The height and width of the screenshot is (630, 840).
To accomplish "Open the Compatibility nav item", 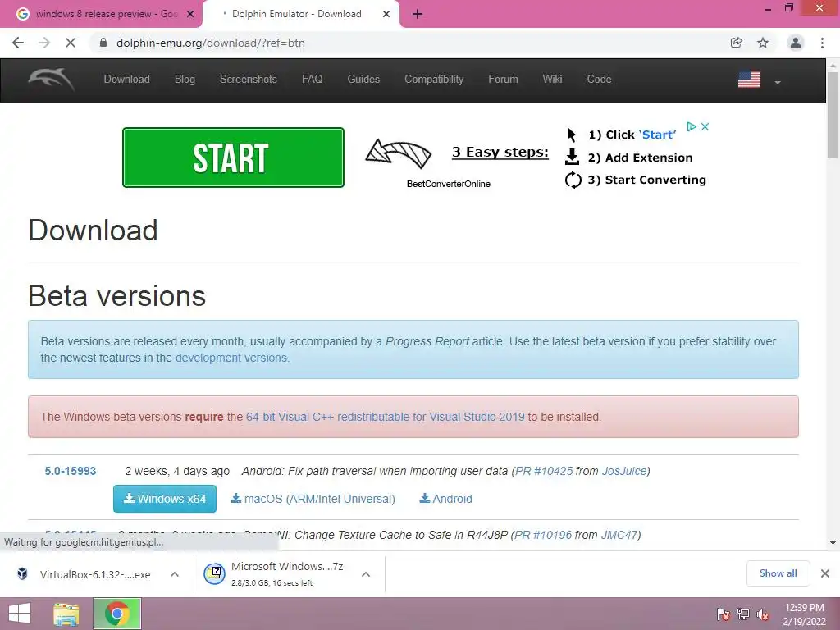I will 434,80.
